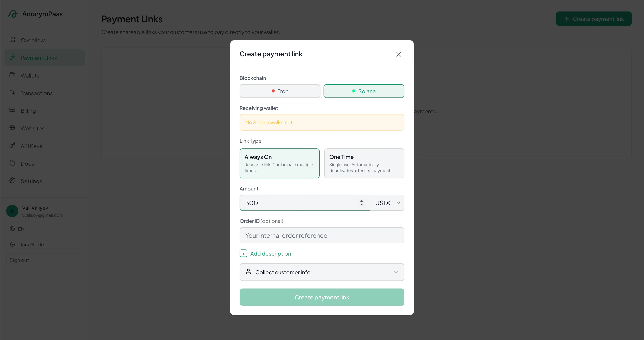Screen dimensions: 644x340
Task: Expand Collect customer info section
Action: [322, 272]
